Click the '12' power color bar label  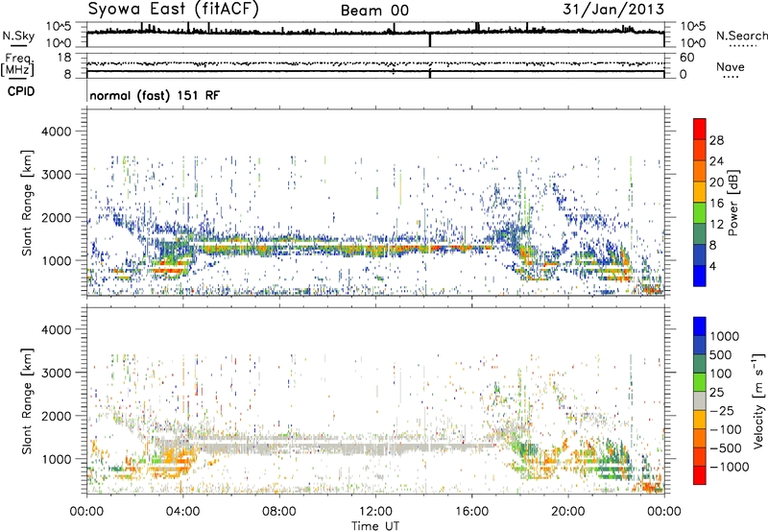coord(716,225)
